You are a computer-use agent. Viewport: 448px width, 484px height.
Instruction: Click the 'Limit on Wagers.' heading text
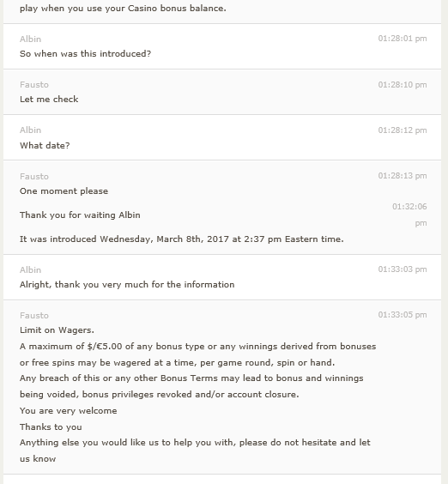click(x=57, y=330)
